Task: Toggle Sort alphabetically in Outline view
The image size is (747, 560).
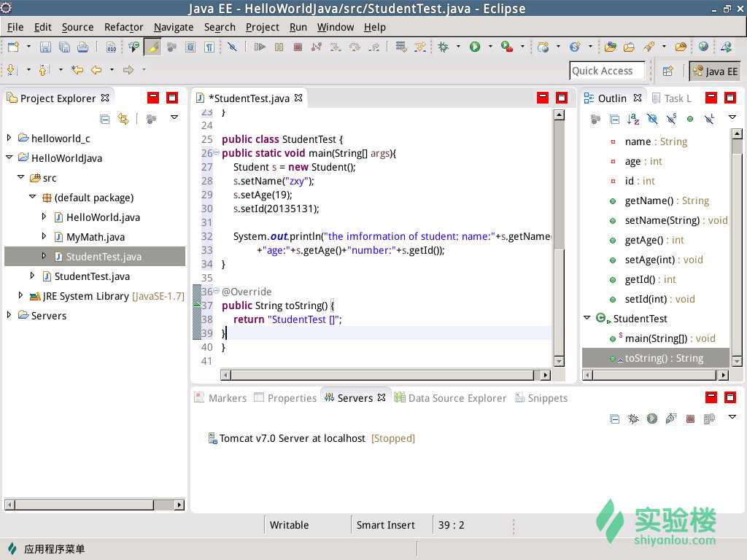Action: coord(633,119)
